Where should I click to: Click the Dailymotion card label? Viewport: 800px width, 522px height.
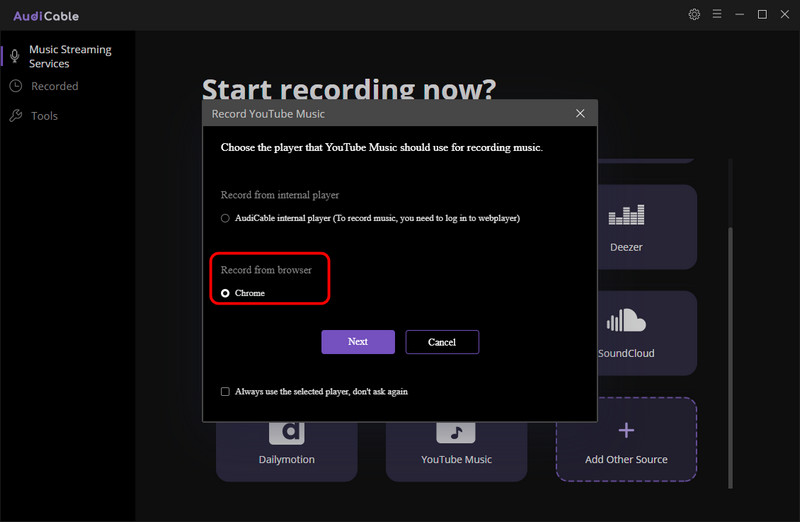[286, 459]
